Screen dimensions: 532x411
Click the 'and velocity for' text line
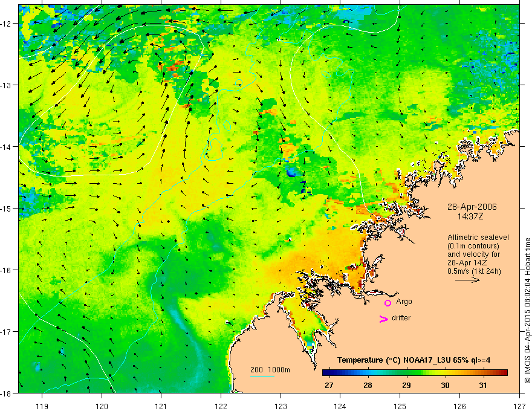(473, 254)
